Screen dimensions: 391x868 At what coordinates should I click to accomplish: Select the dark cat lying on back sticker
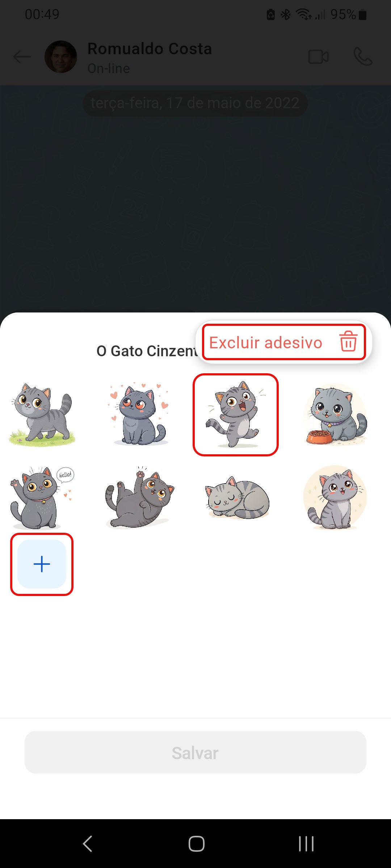click(x=139, y=497)
